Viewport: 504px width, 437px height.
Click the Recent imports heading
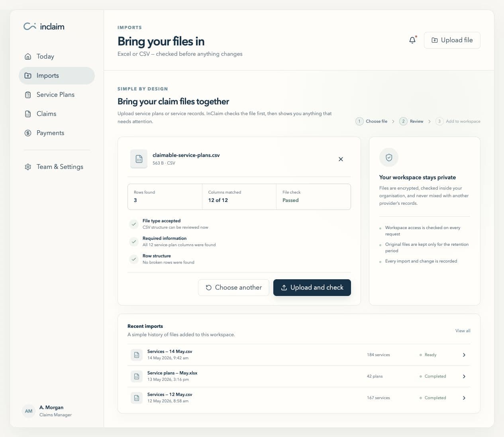pos(145,326)
